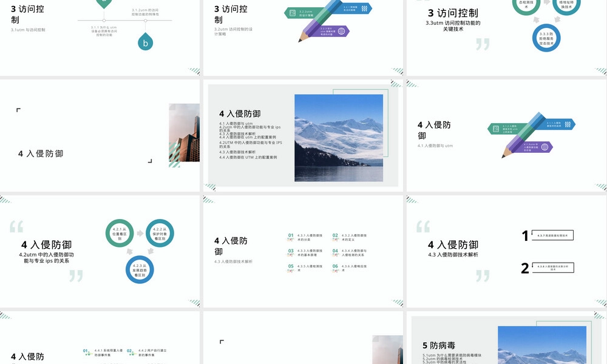The image size is (607, 364).
Task: Select the '4 入侵防御' contents slide with mountain photo
Action: coord(303,135)
